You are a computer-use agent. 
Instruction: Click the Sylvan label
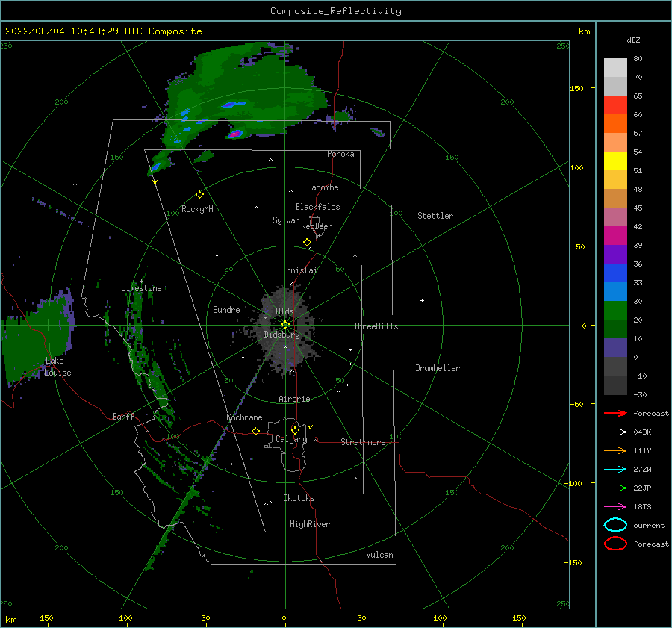pyautogui.click(x=286, y=220)
